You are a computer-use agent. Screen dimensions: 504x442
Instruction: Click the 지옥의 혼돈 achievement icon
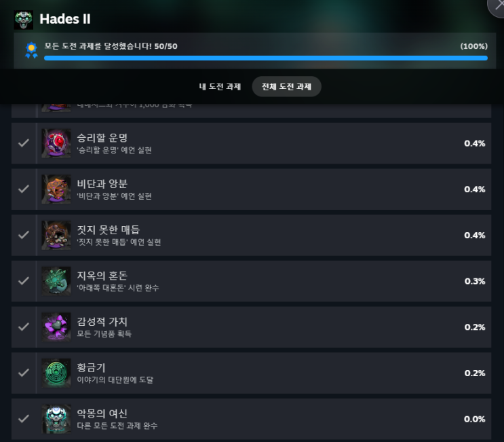56,281
